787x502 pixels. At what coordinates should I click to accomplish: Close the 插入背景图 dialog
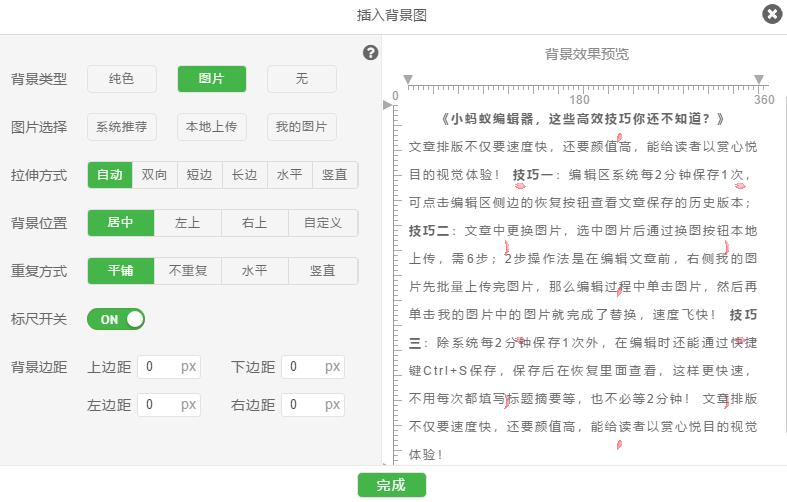pyautogui.click(x=772, y=14)
